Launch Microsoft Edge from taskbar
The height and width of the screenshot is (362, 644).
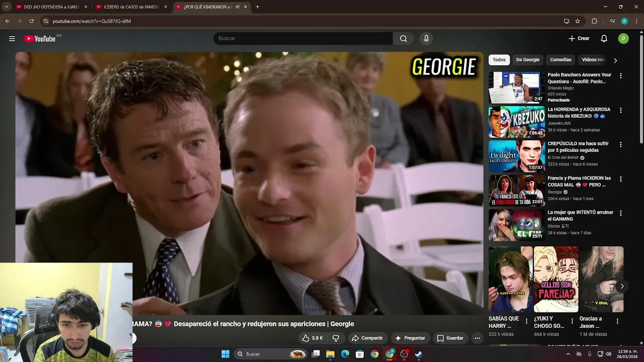pos(345,354)
